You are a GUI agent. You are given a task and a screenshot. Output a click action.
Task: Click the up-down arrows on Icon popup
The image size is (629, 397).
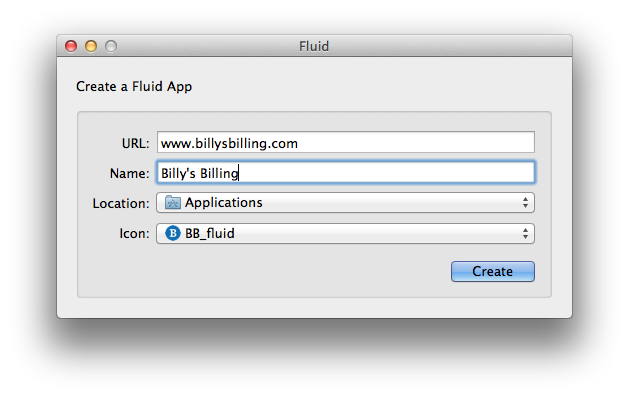(525, 233)
